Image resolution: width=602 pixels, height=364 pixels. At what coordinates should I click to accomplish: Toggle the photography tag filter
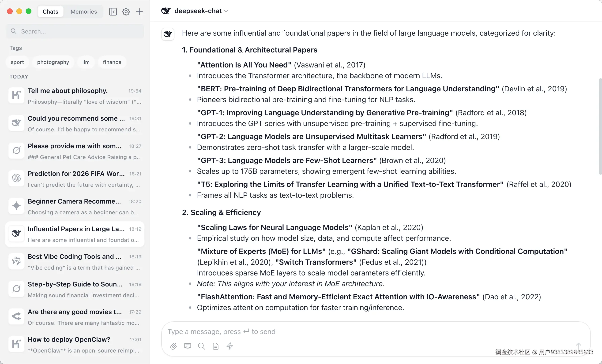53,62
